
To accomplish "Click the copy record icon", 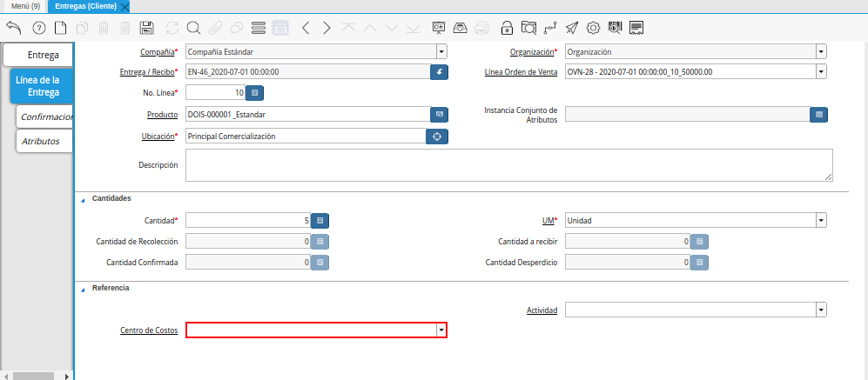I will (82, 28).
